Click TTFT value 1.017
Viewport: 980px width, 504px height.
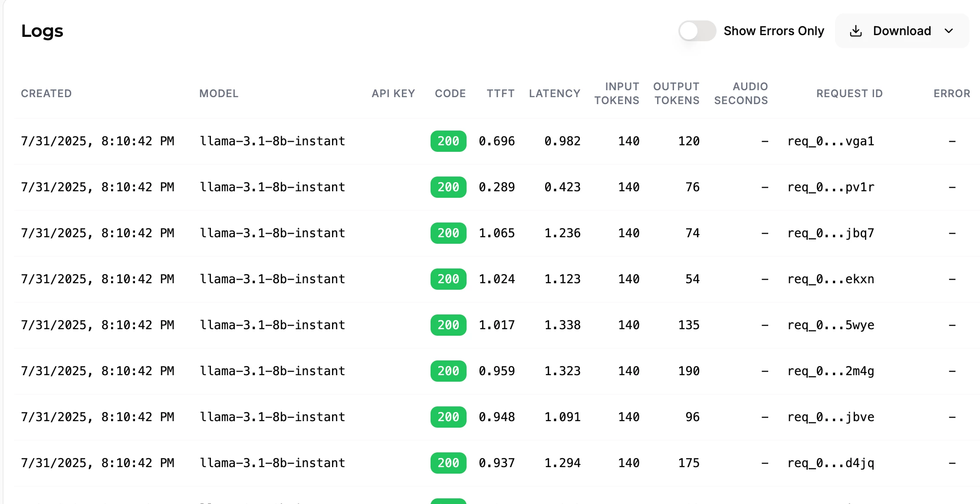497,325
